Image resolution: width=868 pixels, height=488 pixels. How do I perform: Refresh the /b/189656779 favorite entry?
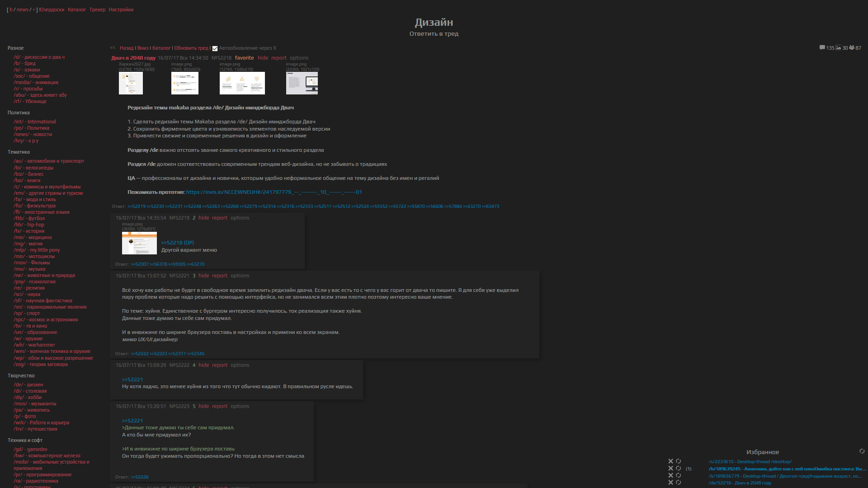[x=678, y=476]
